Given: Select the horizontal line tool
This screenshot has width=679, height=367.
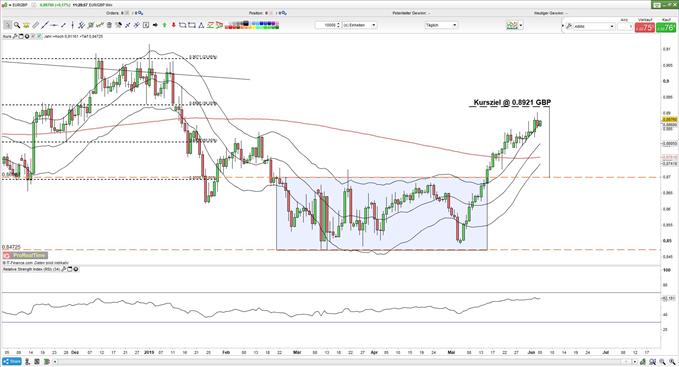Looking at the screenshot, I should (x=54, y=25).
